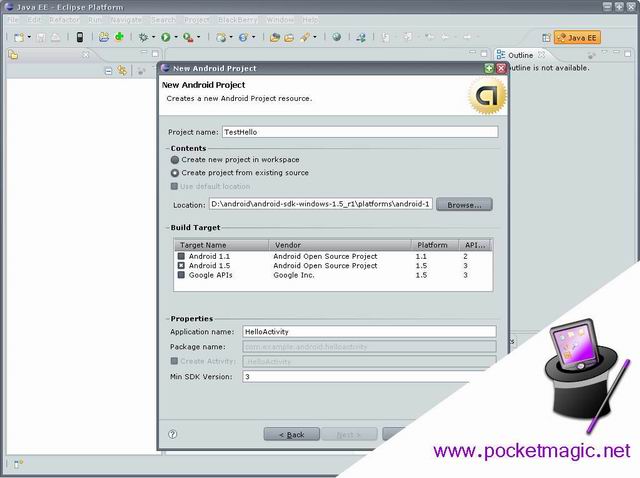Image resolution: width=640 pixels, height=478 pixels.
Task: Click the Debug bug icon in toolbar
Action: [x=143, y=37]
